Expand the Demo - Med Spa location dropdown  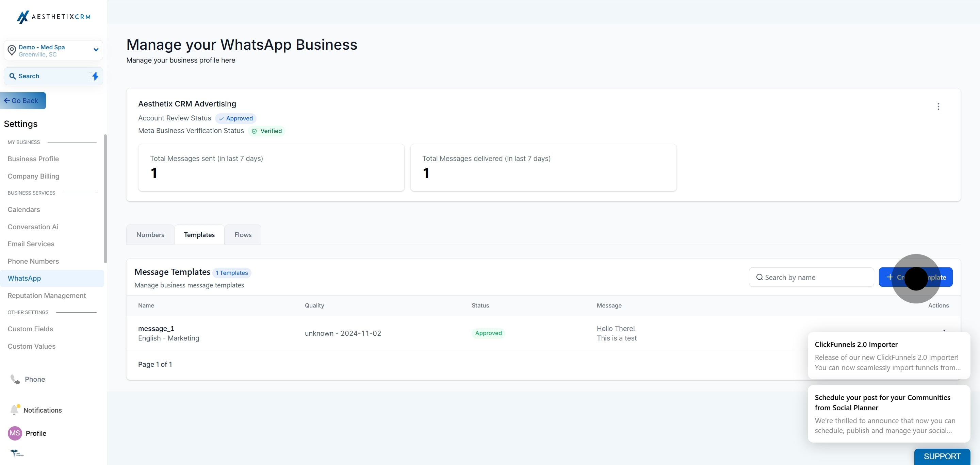pos(96,50)
